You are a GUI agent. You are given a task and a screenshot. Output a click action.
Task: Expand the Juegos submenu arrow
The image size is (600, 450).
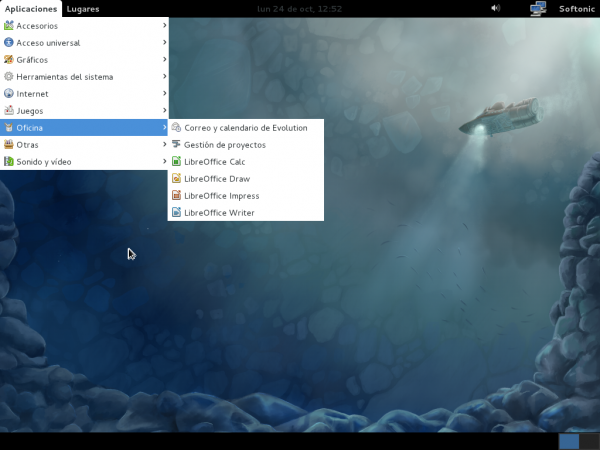(165, 110)
